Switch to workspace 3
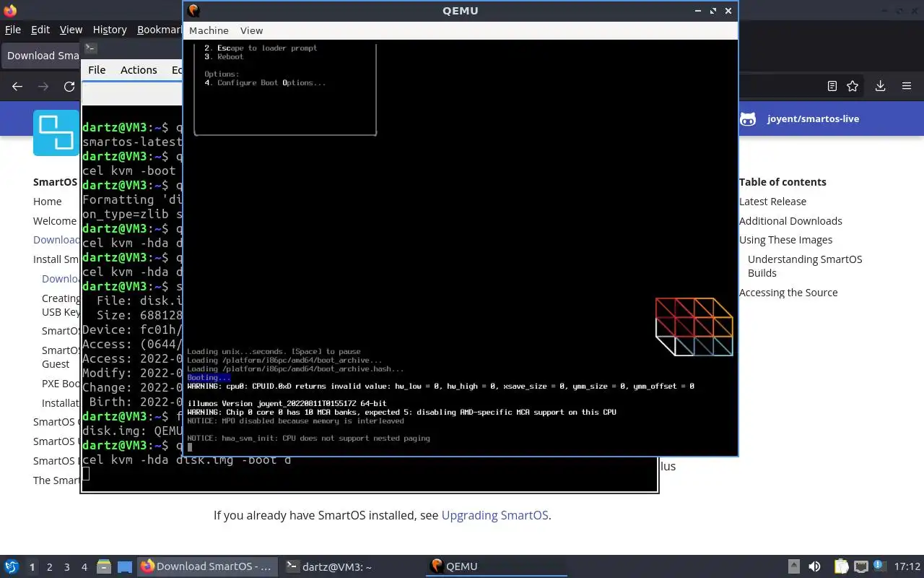The width and height of the screenshot is (924, 578). (x=66, y=567)
